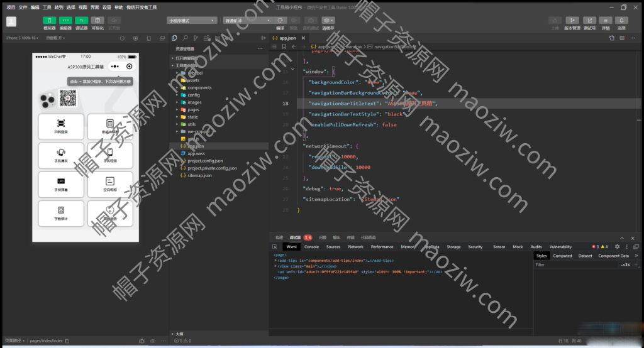
Task: Select the extensions icon in sidebar
Action: pos(207,38)
